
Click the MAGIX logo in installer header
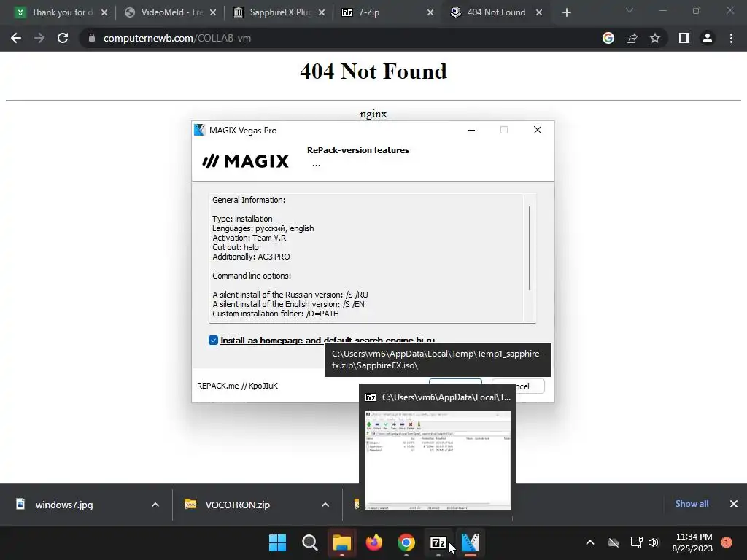click(245, 161)
